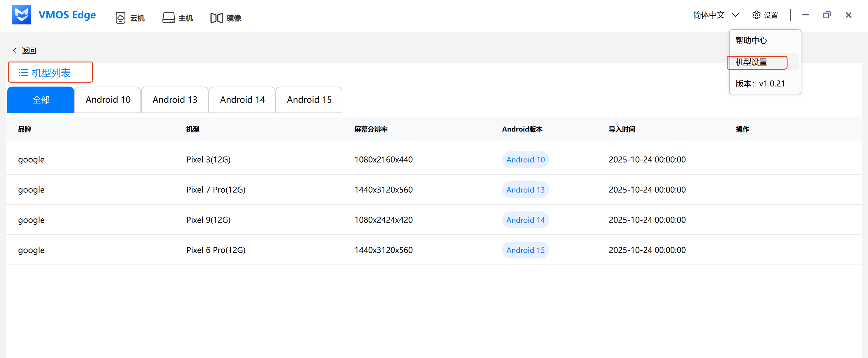The height and width of the screenshot is (358, 868).
Task: Click the 返回 back link
Action: click(x=29, y=50)
